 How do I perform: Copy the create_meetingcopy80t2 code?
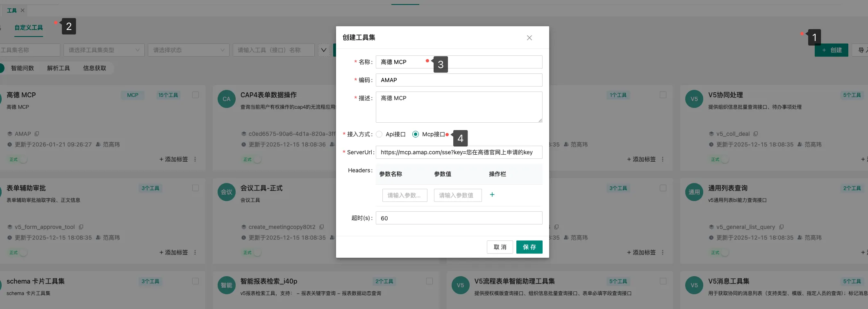(x=322, y=227)
